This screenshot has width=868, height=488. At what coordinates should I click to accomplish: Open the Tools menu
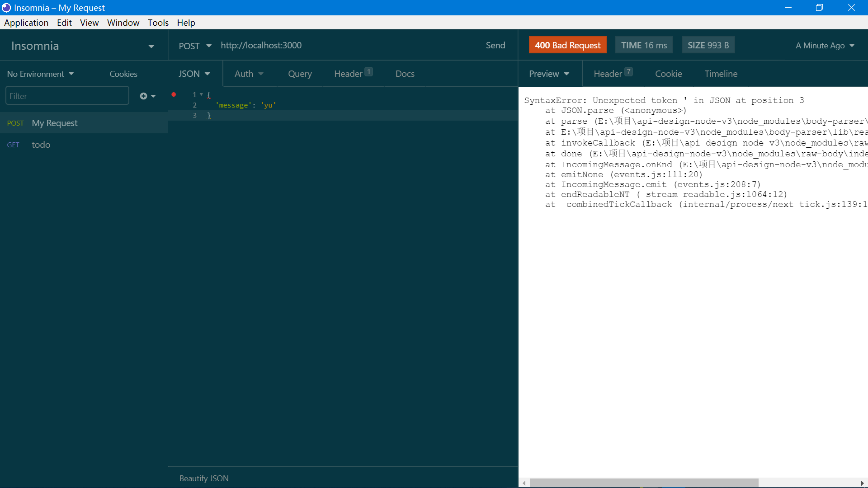coord(158,23)
